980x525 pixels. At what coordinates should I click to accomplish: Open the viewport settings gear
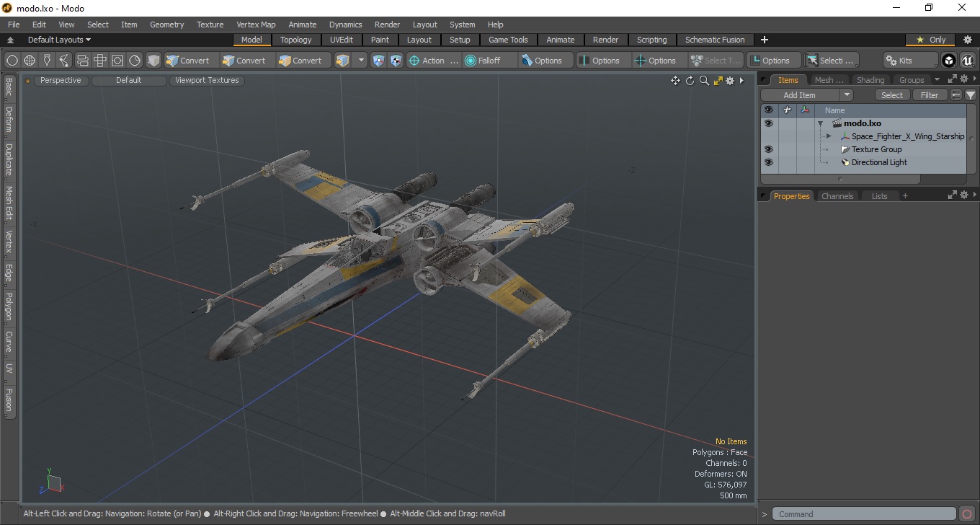pyautogui.click(x=730, y=81)
